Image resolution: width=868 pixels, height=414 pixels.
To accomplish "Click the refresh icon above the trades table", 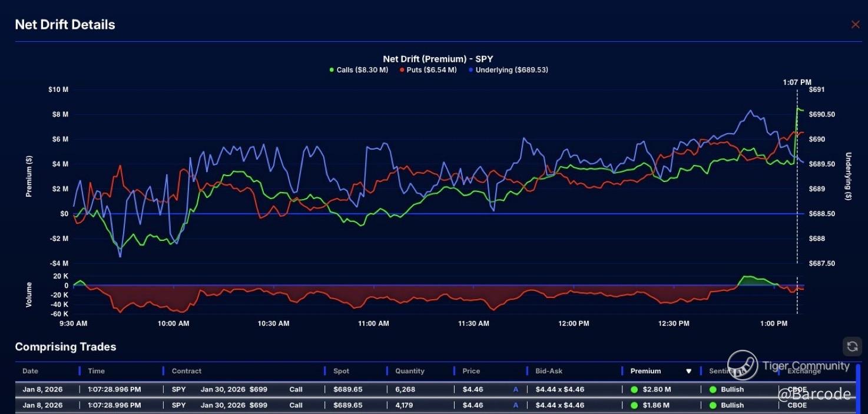I will click(852, 347).
